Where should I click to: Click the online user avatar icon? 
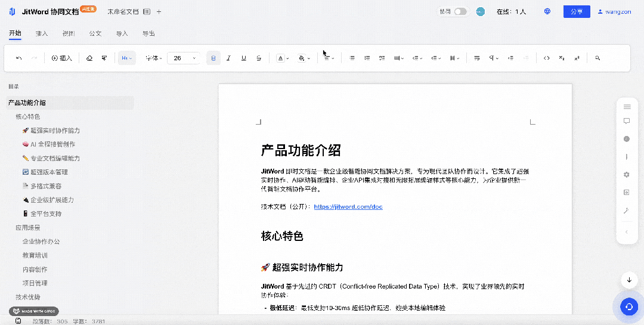[480, 11]
